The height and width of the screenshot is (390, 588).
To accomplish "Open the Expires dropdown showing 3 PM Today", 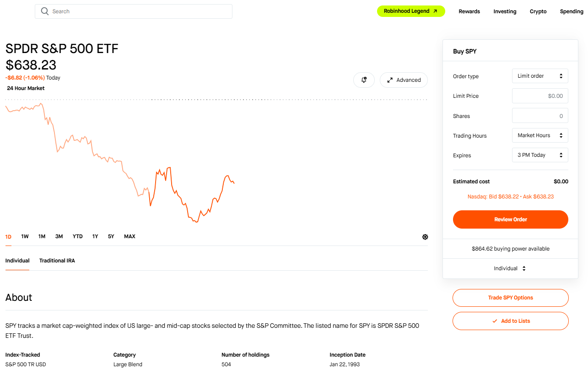I will [540, 155].
